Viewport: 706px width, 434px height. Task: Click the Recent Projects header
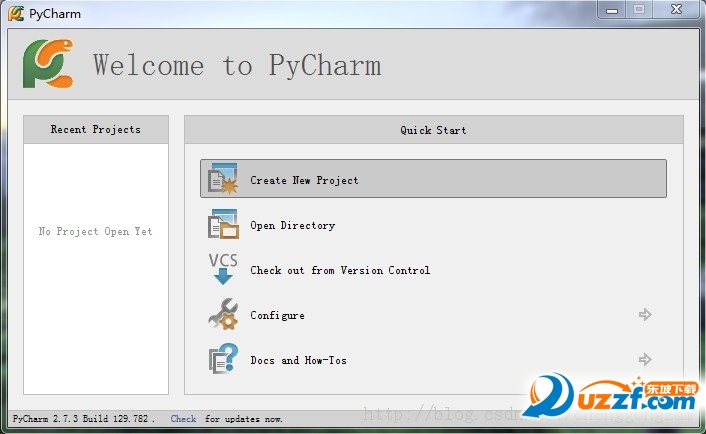(96, 130)
